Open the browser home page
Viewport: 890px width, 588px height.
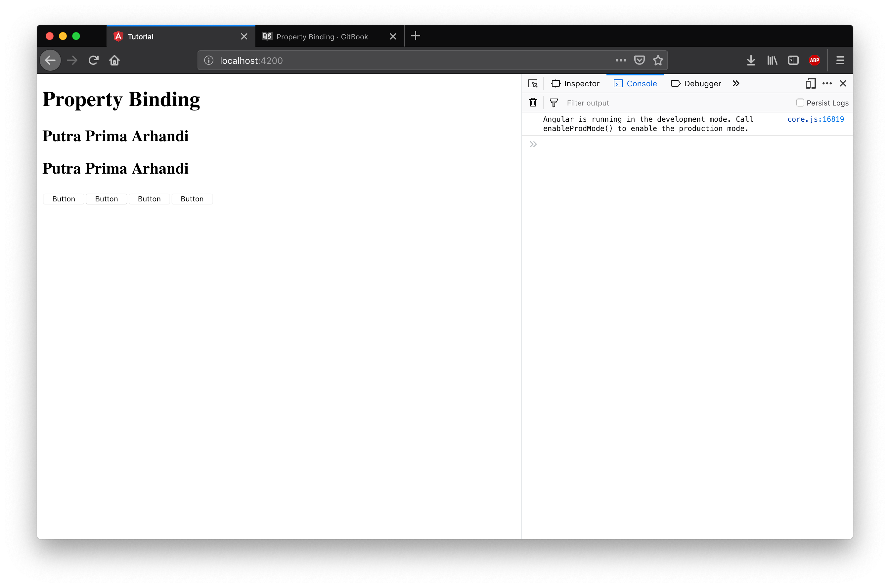click(114, 61)
